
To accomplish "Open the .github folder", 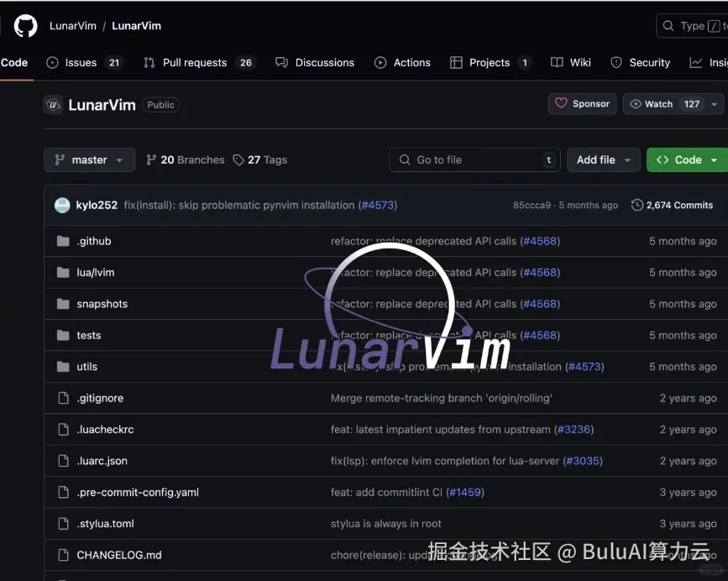I will [x=94, y=241].
